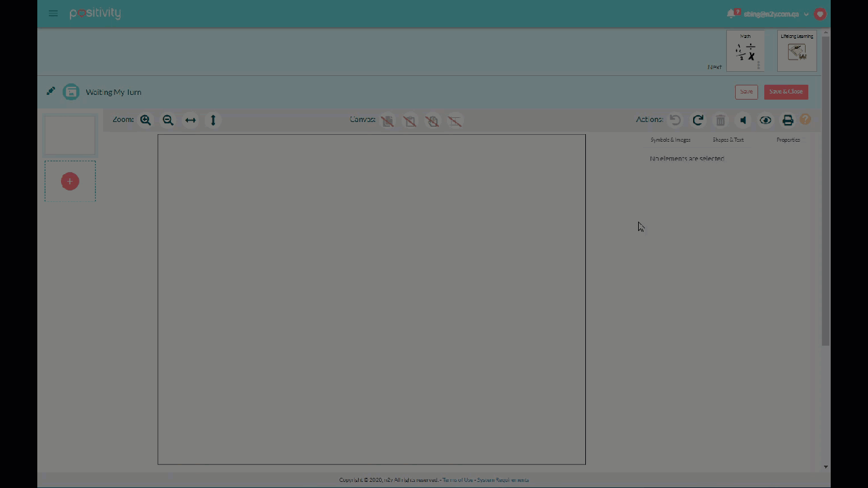Screen dimensions: 868x488
Task: Click inside the blank canvas page
Action: click(x=372, y=299)
